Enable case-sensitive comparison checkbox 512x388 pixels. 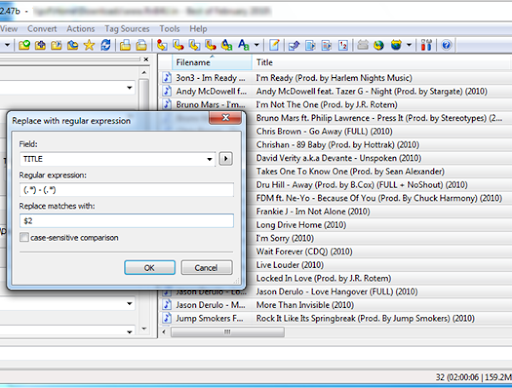coord(24,238)
